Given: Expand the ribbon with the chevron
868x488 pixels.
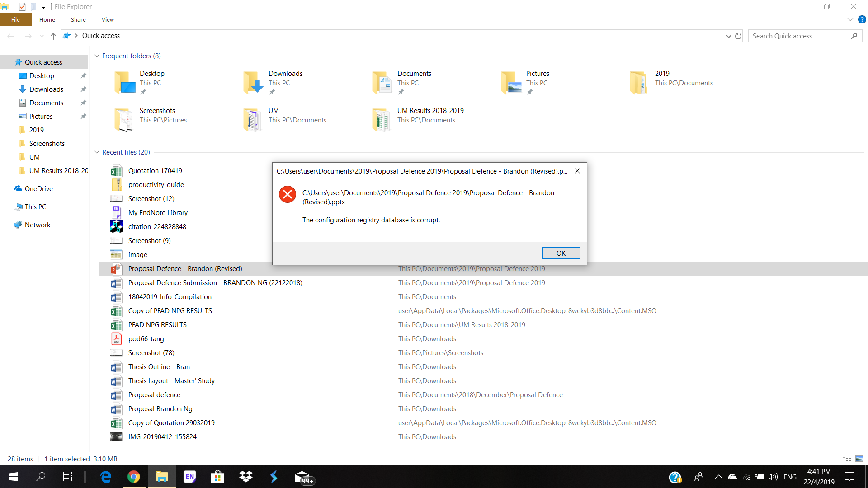Looking at the screenshot, I should [850, 19].
